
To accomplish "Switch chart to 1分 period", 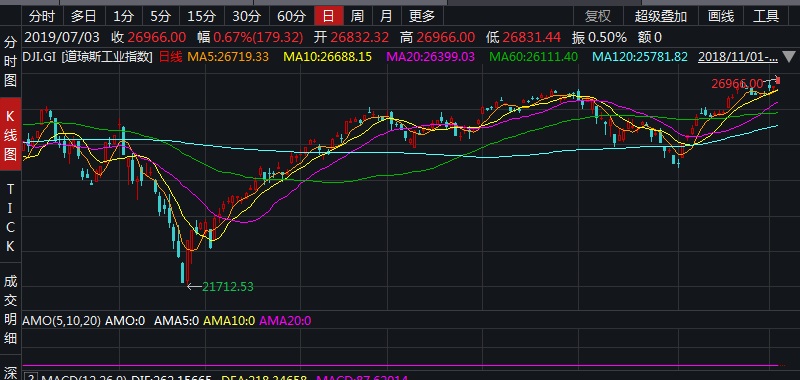I will (123, 16).
